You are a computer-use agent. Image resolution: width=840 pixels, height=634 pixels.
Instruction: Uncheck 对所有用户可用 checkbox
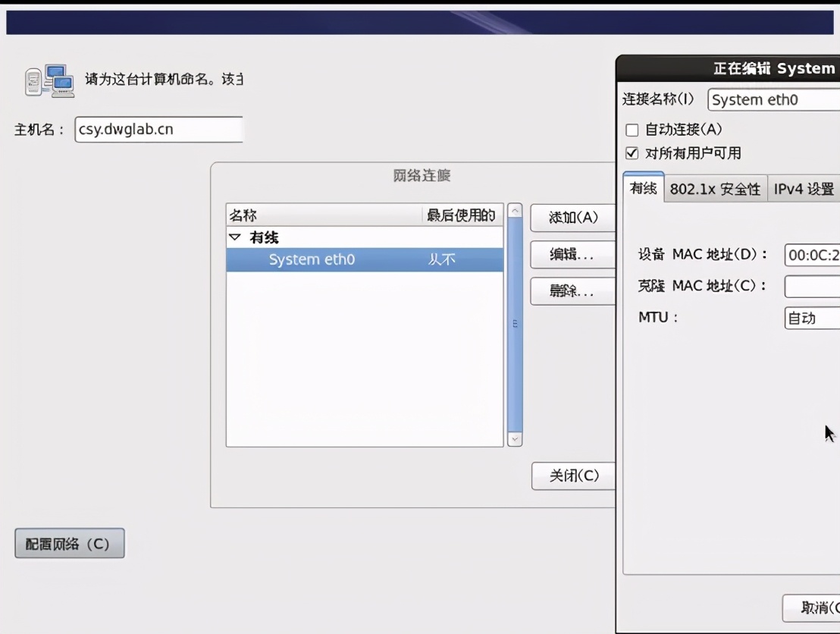tap(632, 154)
